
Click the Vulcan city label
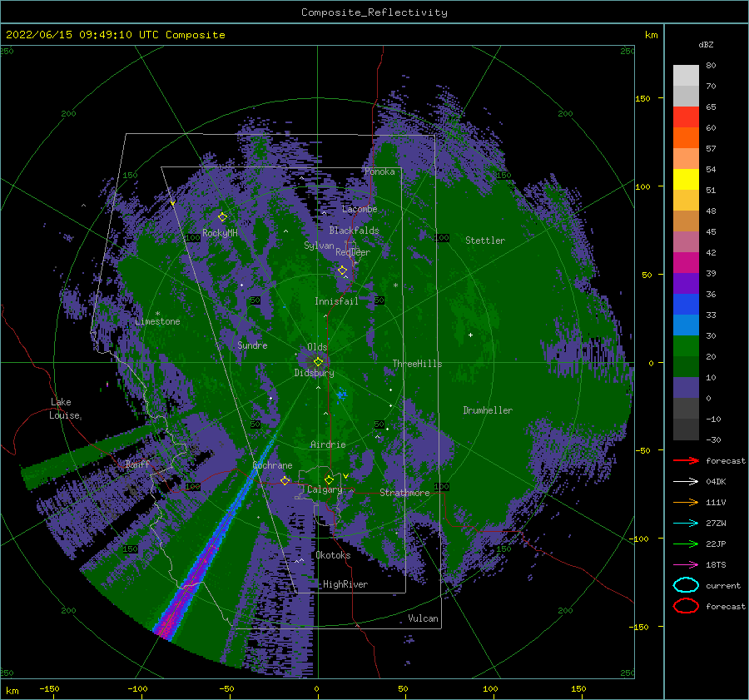[x=423, y=618]
